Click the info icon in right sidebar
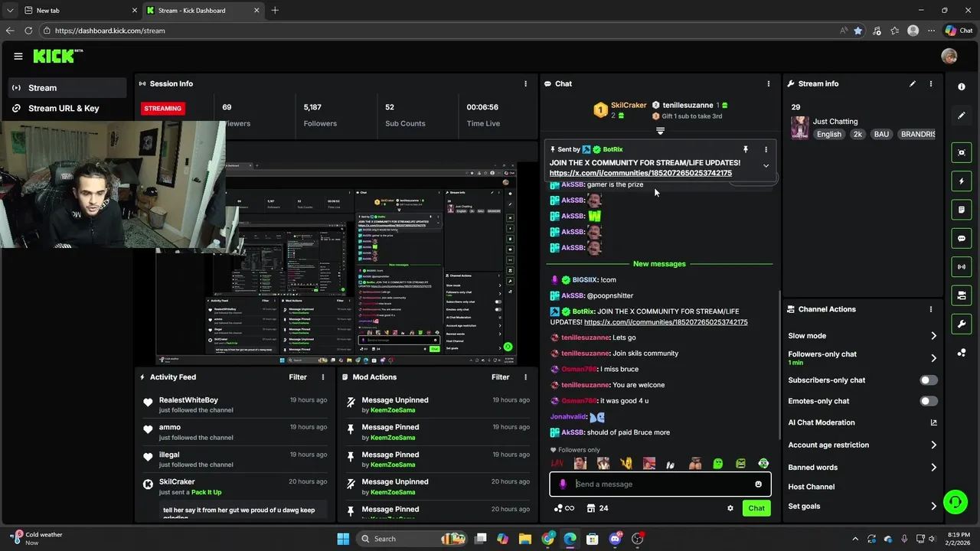The width and height of the screenshot is (980, 551). [962, 86]
